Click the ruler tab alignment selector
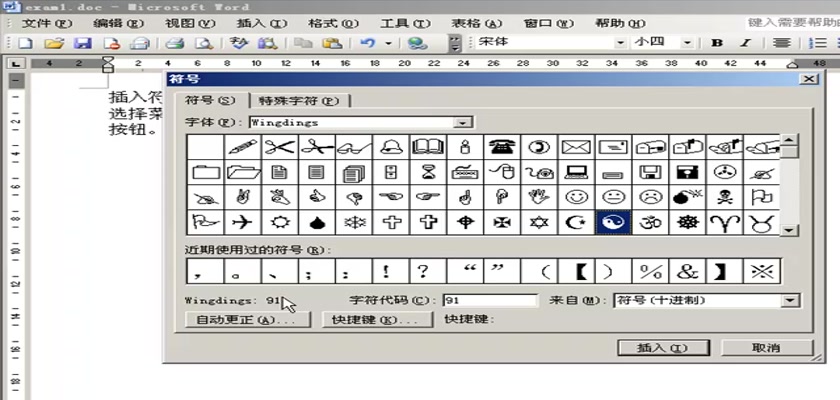This screenshot has width=840, height=400. click(16, 64)
